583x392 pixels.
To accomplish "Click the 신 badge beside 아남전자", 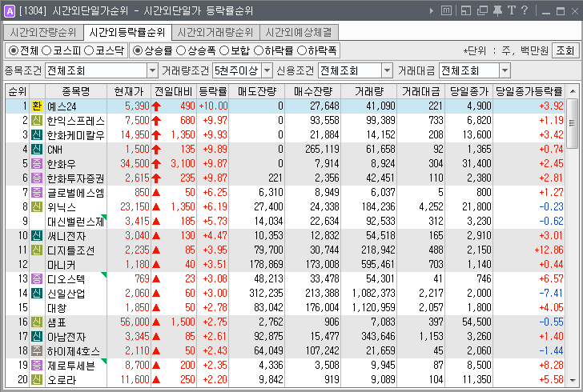I will tap(37, 337).
